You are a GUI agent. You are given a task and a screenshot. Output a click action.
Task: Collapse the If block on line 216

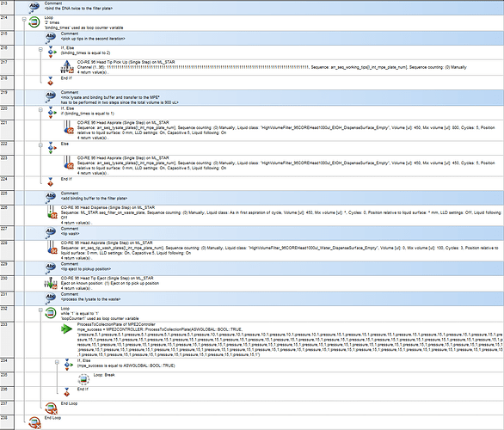[x=40, y=50]
